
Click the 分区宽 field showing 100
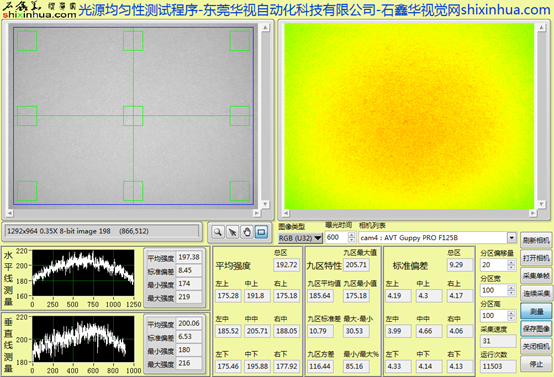[494, 290]
